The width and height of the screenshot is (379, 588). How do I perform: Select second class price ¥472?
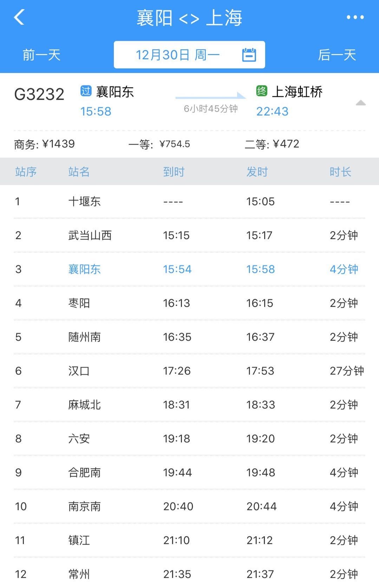[272, 144]
